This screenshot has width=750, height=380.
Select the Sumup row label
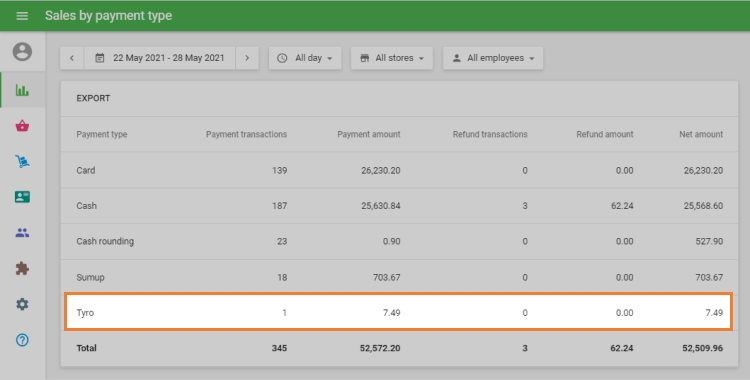point(90,277)
